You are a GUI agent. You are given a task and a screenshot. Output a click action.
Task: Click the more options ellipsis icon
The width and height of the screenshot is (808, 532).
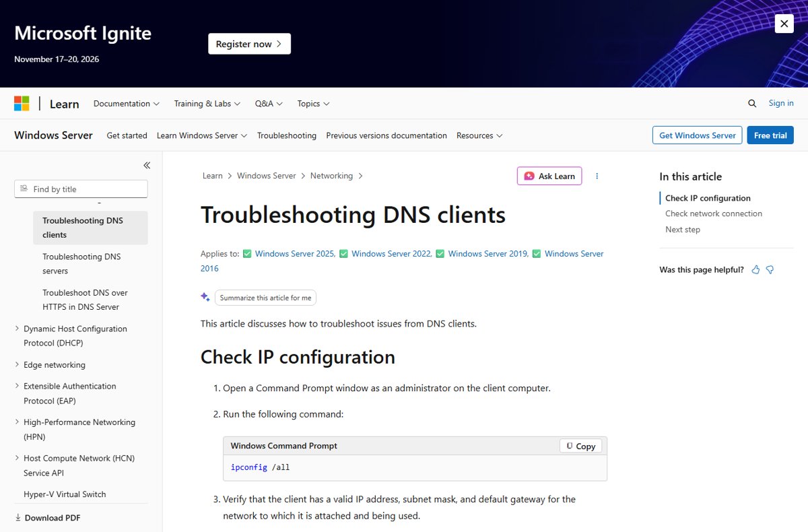[597, 176]
